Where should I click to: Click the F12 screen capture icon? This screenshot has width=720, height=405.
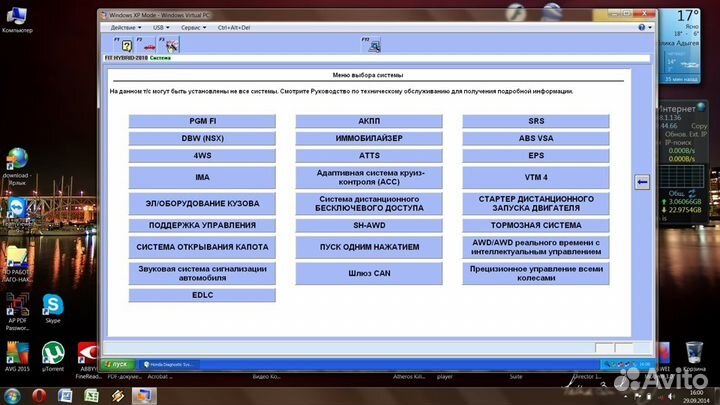[x=371, y=45]
